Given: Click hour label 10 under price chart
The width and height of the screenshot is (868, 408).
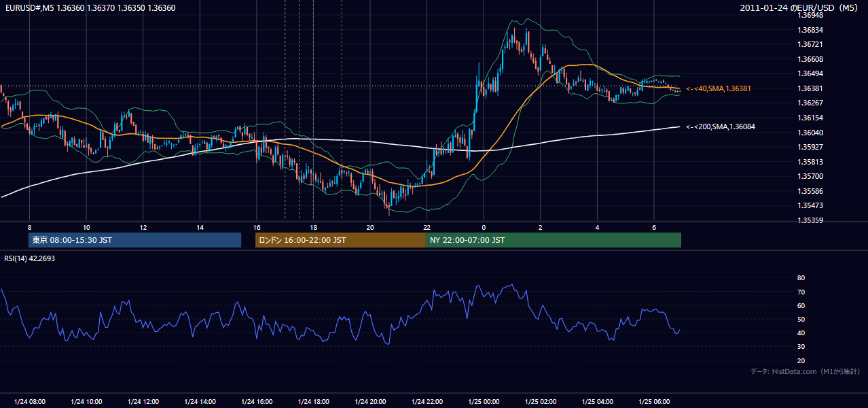Looking at the screenshot, I should pyautogui.click(x=86, y=227).
